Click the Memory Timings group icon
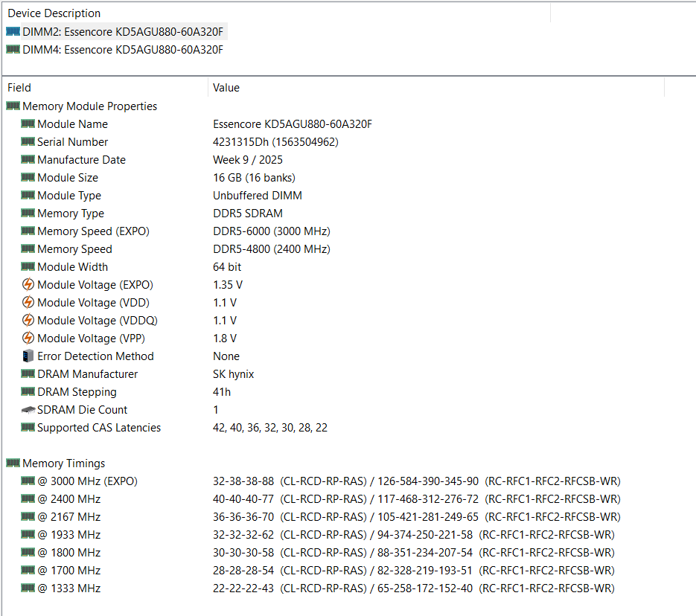Image resolution: width=696 pixels, height=616 pixels. (x=13, y=463)
